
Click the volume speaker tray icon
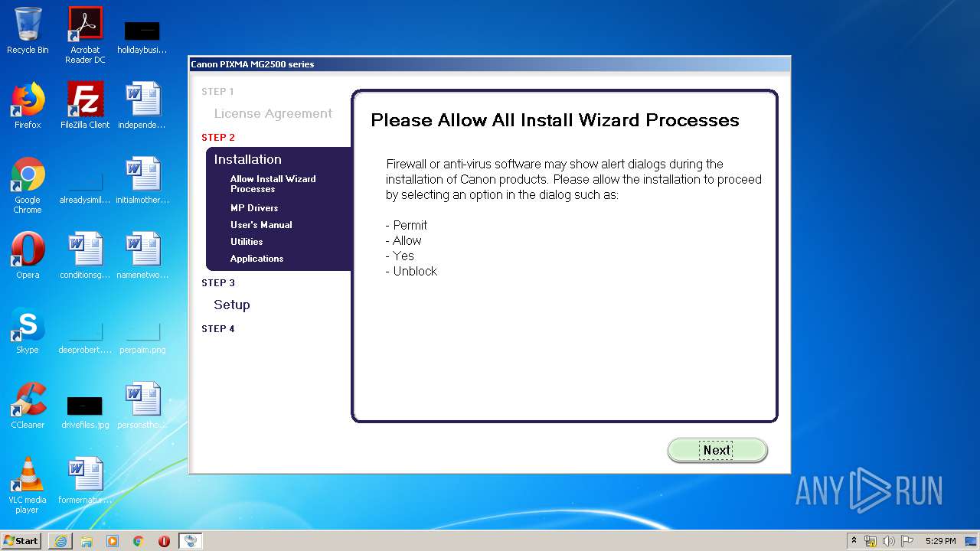pos(889,541)
